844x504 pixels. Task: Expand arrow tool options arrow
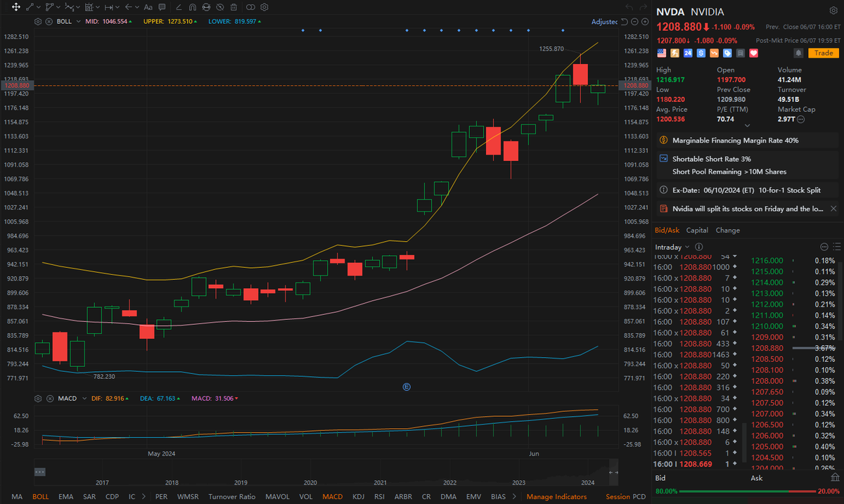(137, 7)
